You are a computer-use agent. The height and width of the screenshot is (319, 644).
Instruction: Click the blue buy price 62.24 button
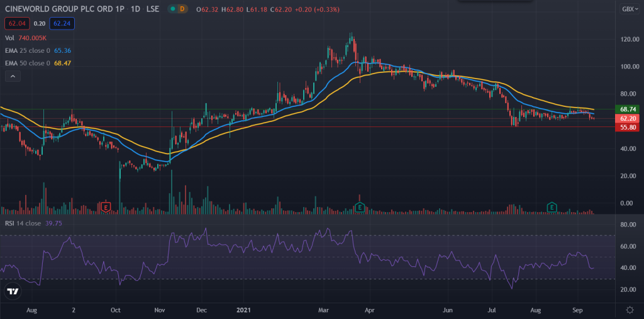click(62, 23)
